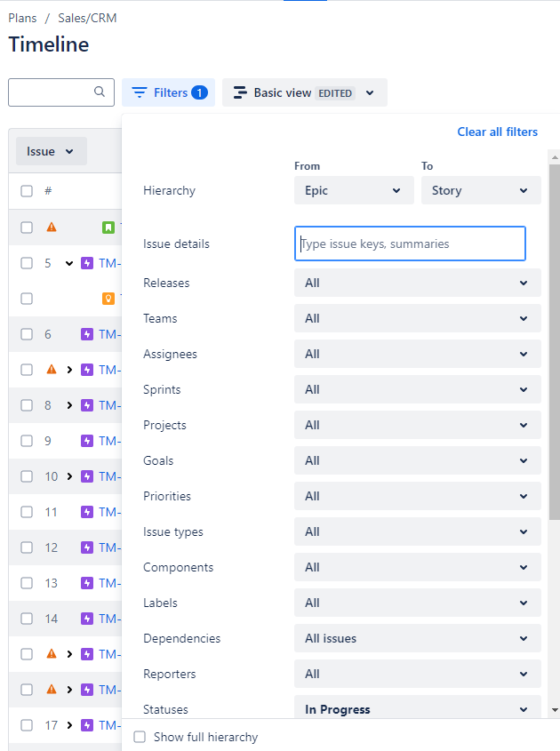
Task: Open the Statuses In Progress dropdown
Action: tap(418, 707)
